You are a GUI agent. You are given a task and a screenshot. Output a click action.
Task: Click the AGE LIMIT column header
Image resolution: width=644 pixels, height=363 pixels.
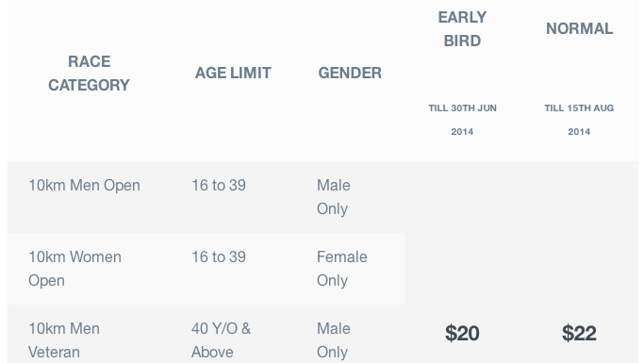[x=233, y=74]
